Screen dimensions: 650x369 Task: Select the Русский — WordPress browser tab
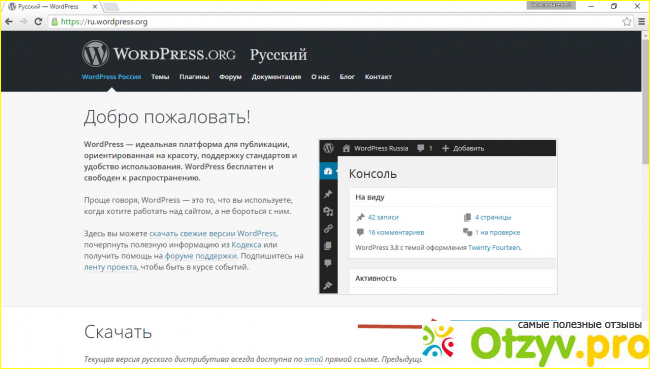(52, 7)
